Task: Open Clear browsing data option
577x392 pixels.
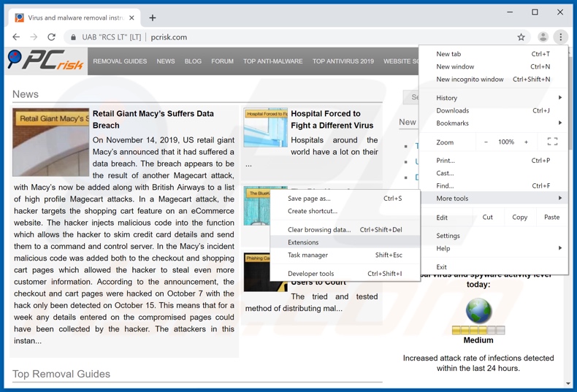Action: coord(319,229)
